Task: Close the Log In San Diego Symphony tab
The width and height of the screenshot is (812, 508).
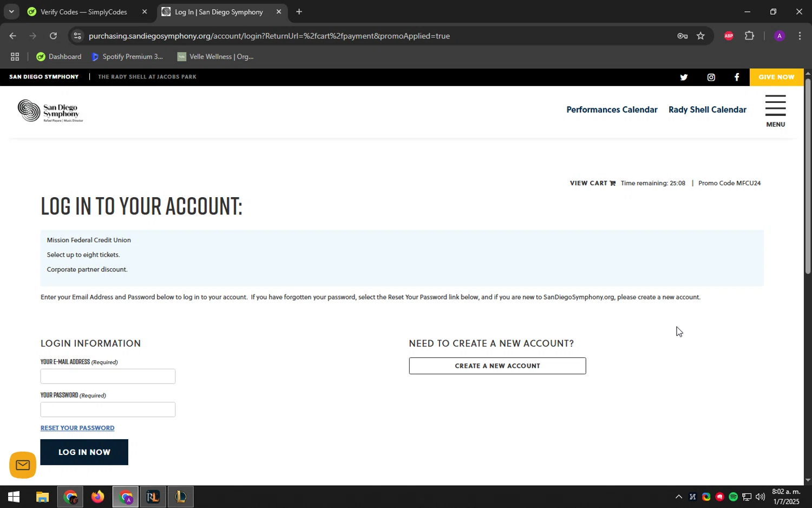Action: pos(279,12)
